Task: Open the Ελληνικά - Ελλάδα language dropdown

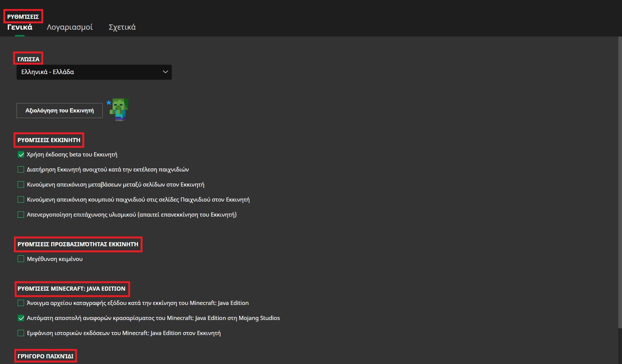Action: click(94, 72)
